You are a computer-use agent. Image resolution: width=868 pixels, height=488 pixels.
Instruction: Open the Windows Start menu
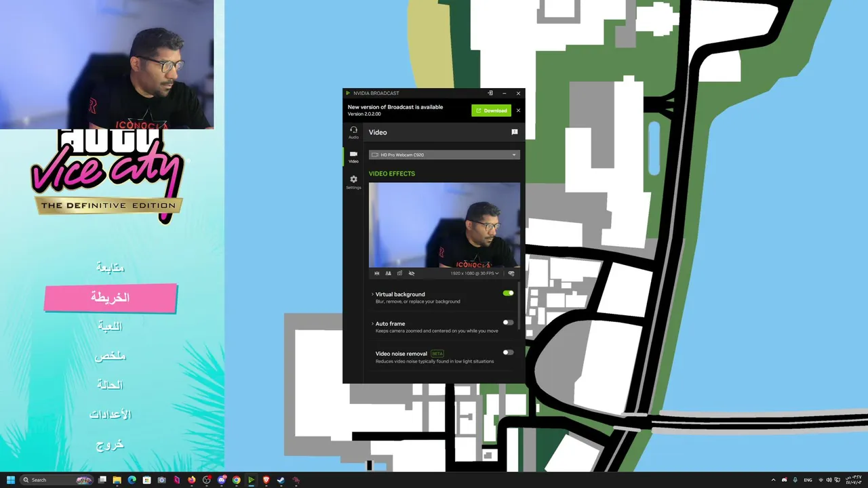(10, 480)
